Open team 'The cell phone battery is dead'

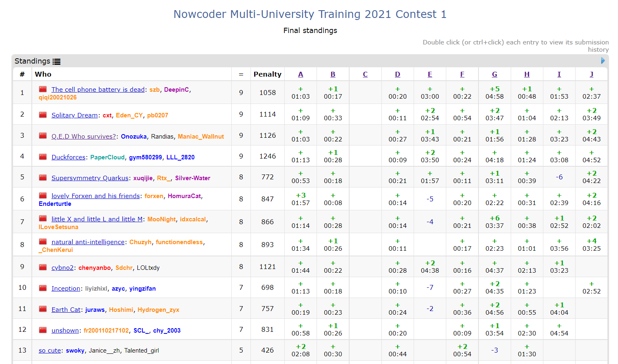coord(98,90)
